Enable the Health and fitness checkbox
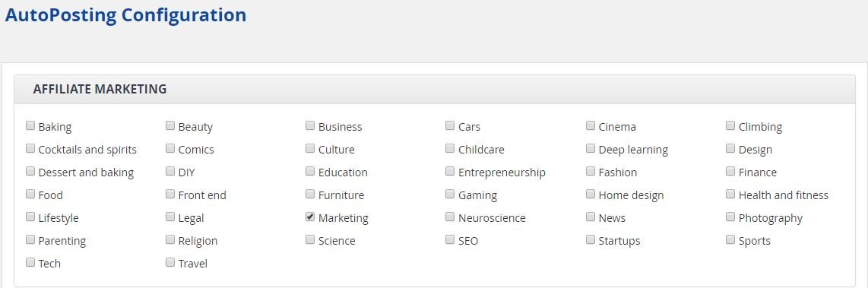Viewport: 868px width, 288px height. (730, 195)
